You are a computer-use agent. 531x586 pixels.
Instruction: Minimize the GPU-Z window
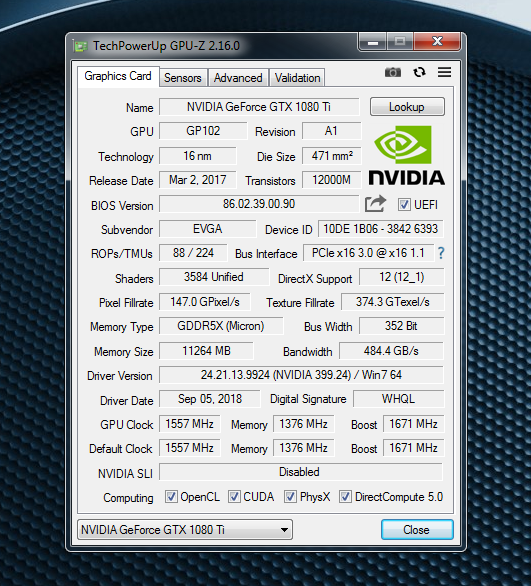[373, 42]
